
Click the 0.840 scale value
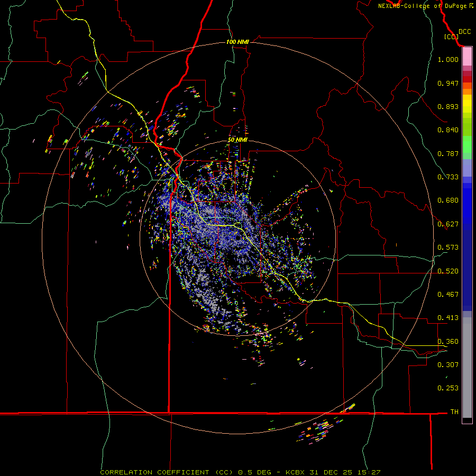coord(448,130)
